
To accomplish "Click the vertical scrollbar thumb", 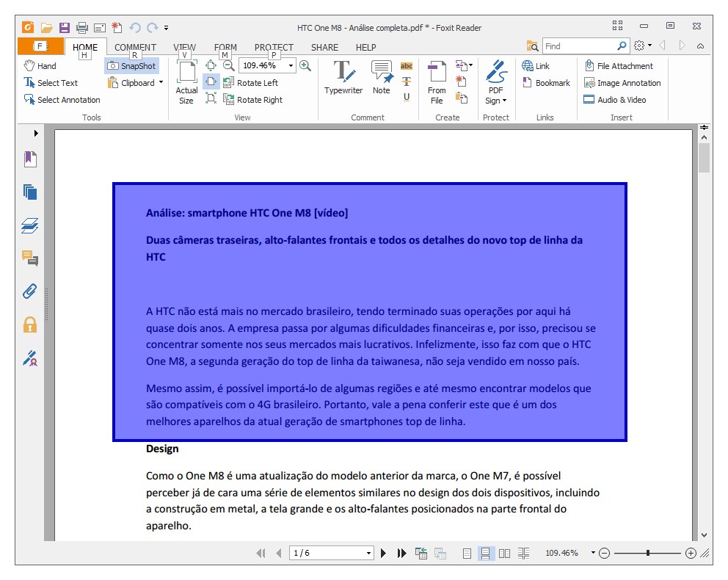I will [705, 158].
